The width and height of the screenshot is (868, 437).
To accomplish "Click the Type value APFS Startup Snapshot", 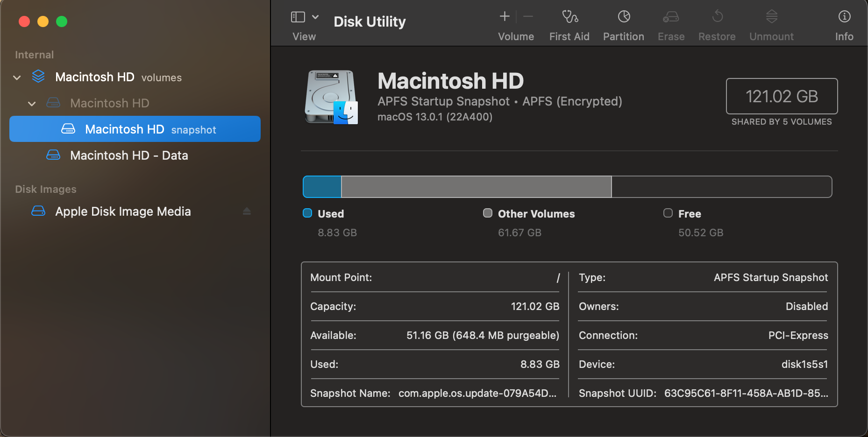I will pyautogui.click(x=771, y=277).
